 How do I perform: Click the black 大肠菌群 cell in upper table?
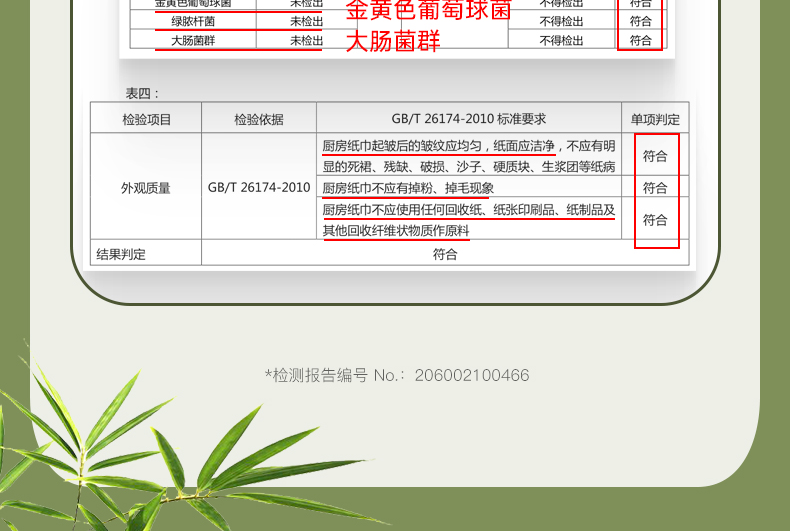click(x=192, y=41)
